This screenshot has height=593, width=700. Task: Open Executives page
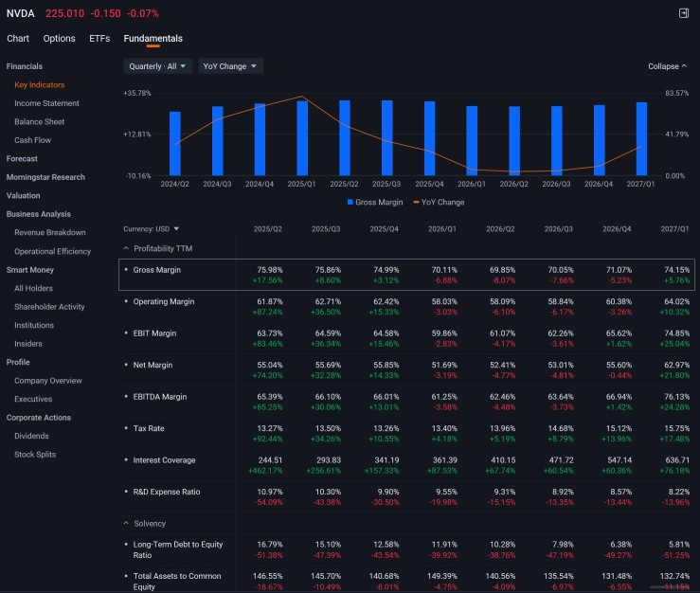pos(33,399)
